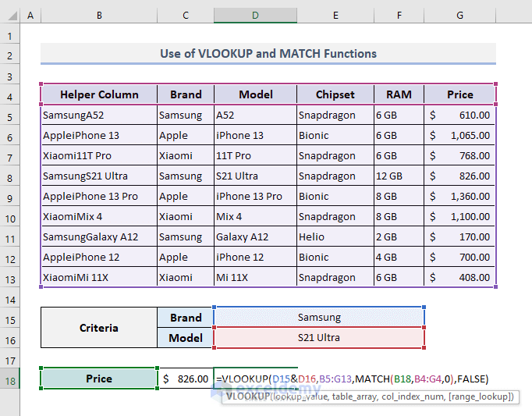The height and width of the screenshot is (416, 532).
Task: Click the 'RAM' header cell
Action: click(399, 94)
